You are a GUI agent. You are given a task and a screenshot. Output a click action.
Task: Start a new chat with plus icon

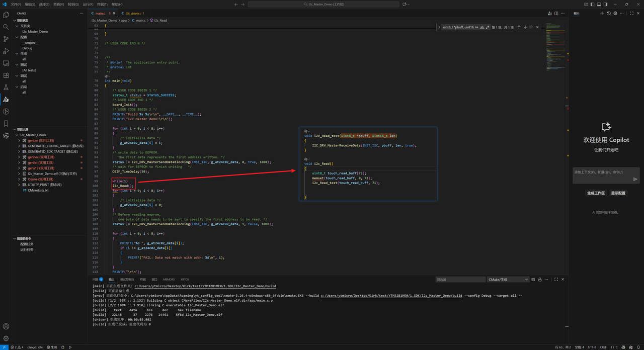pos(602,14)
